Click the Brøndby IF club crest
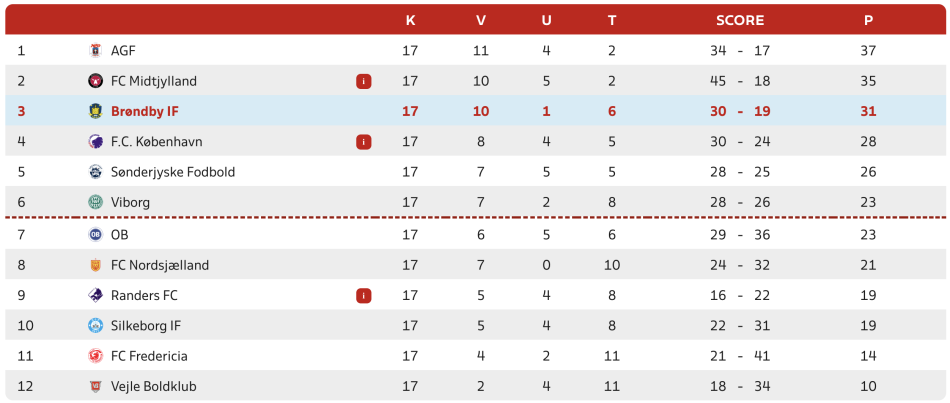 point(96,111)
